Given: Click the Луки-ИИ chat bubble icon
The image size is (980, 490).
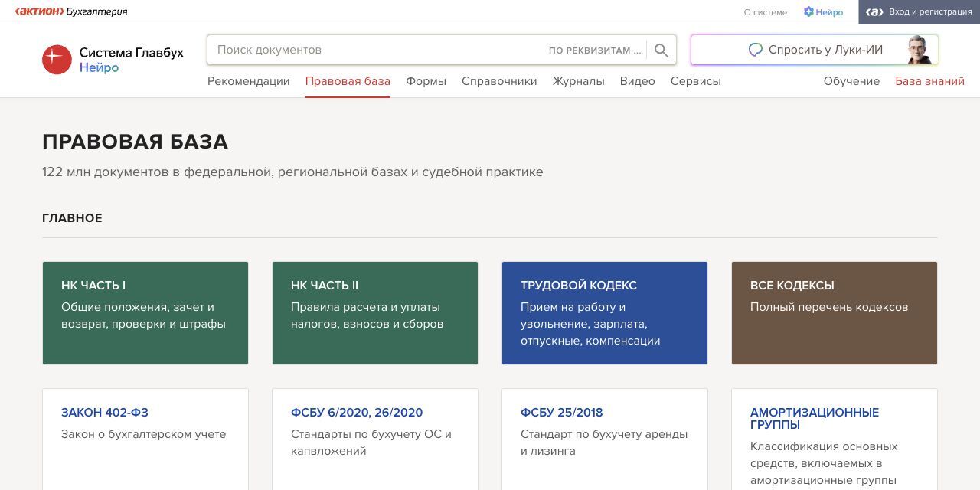Looking at the screenshot, I should click(x=756, y=50).
